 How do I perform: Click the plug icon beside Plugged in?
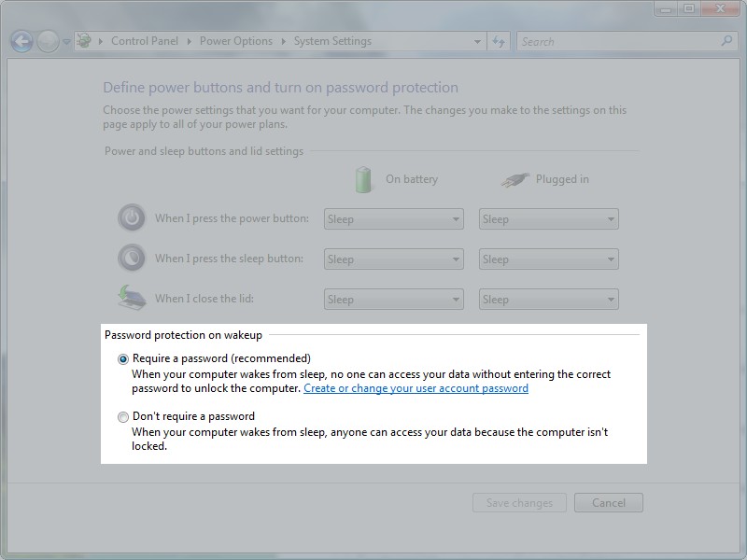(515, 180)
